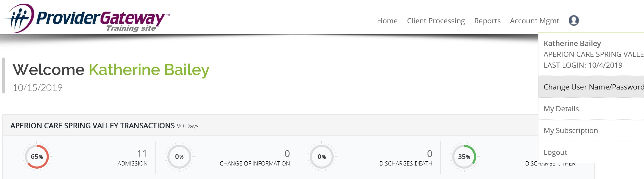Open My Subscription
This screenshot has width=644, height=179.
(x=570, y=130)
